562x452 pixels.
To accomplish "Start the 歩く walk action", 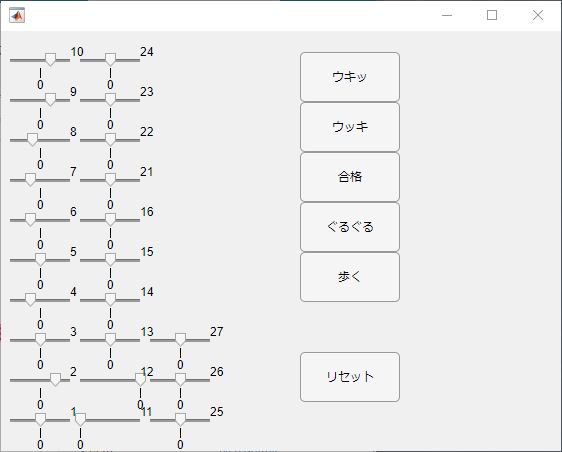I will click(350, 277).
